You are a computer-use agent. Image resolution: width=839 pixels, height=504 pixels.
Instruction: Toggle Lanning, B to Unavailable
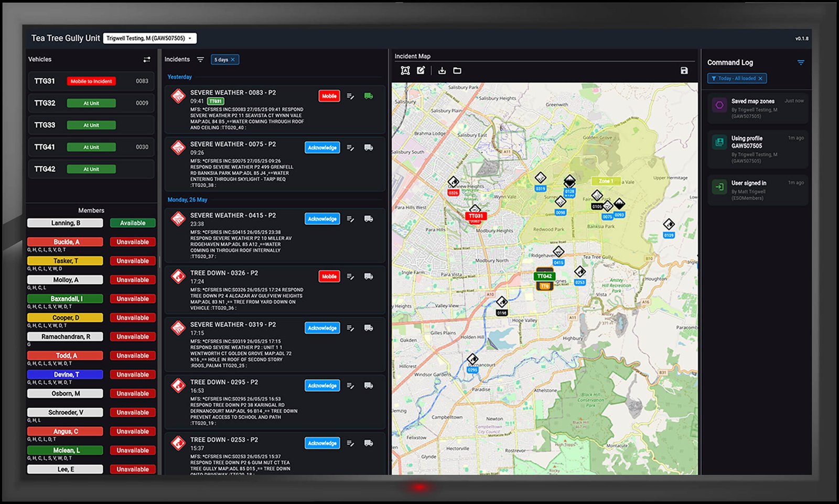(x=133, y=223)
